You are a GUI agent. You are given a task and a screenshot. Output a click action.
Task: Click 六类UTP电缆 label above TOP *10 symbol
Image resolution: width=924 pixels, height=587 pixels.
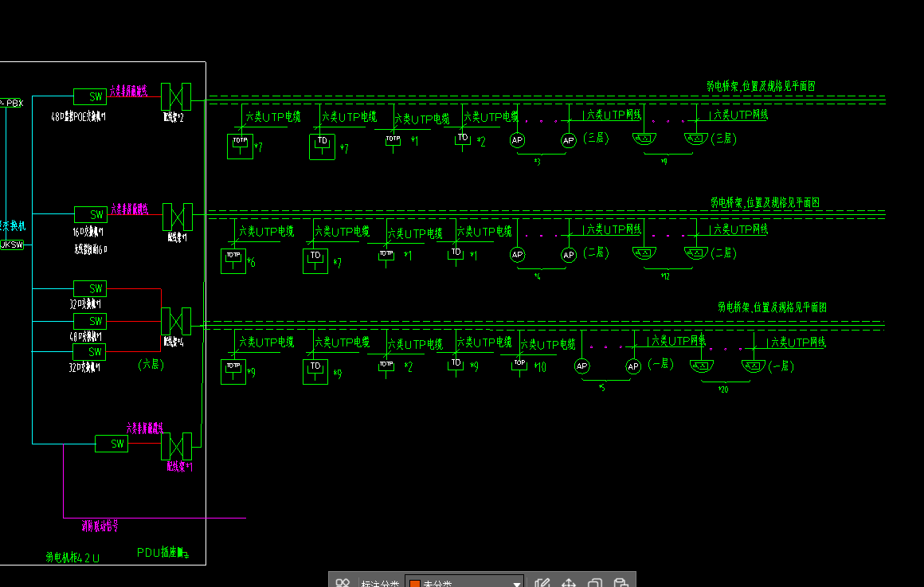coord(548,344)
